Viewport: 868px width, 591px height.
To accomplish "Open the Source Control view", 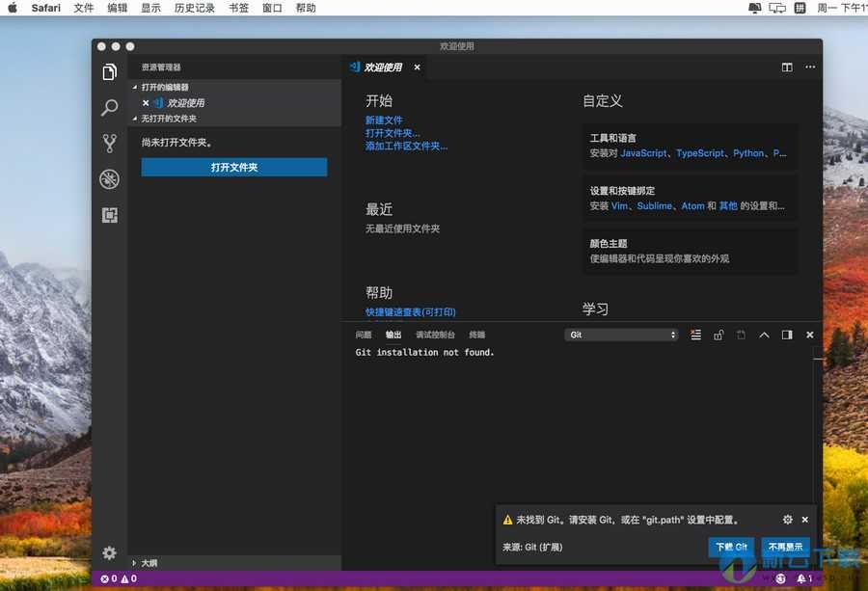I will point(110,144).
